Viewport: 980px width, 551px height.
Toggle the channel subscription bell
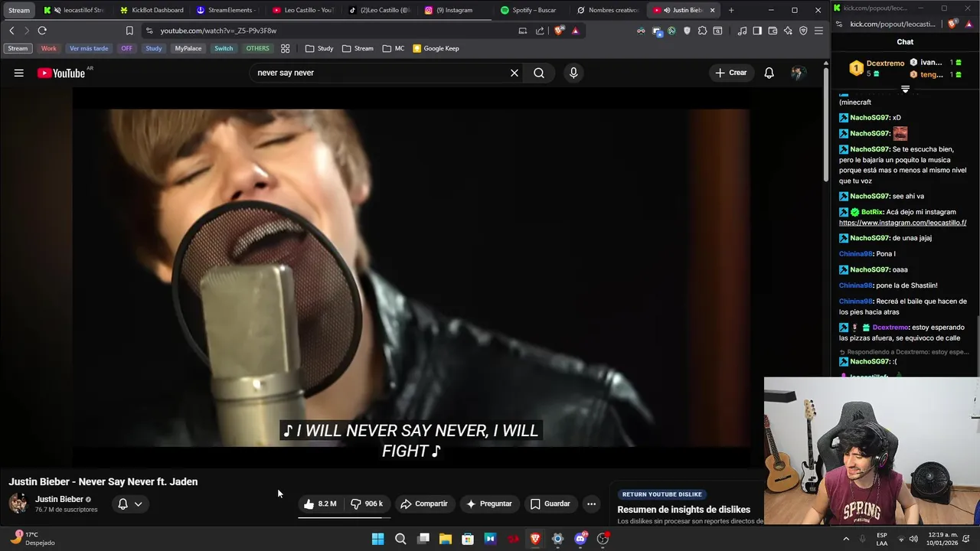122,504
